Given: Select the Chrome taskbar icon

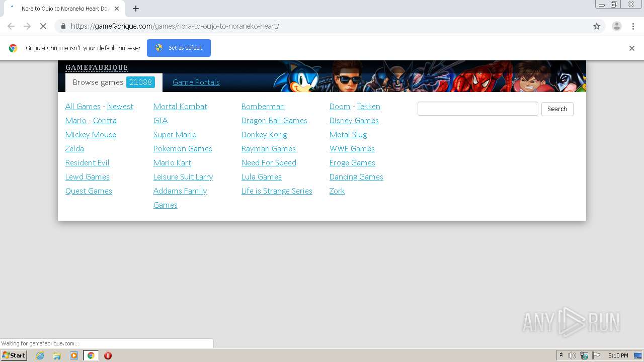Looking at the screenshot, I should (91, 355).
